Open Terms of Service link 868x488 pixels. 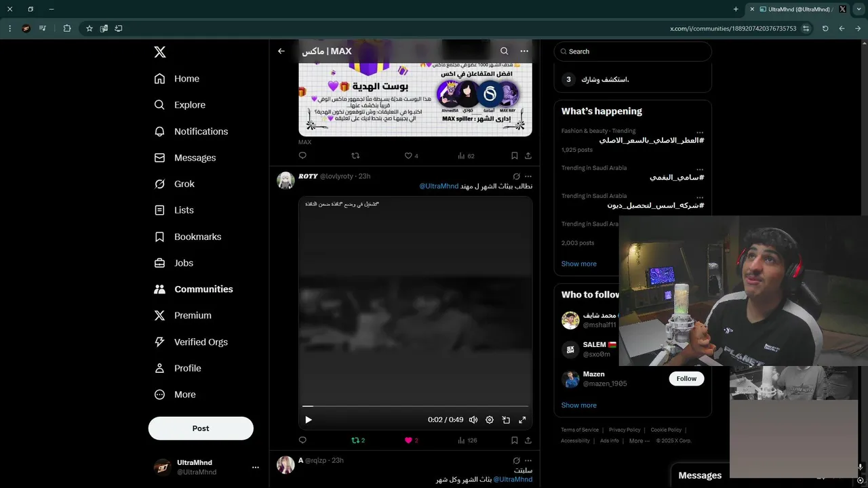pyautogui.click(x=580, y=430)
